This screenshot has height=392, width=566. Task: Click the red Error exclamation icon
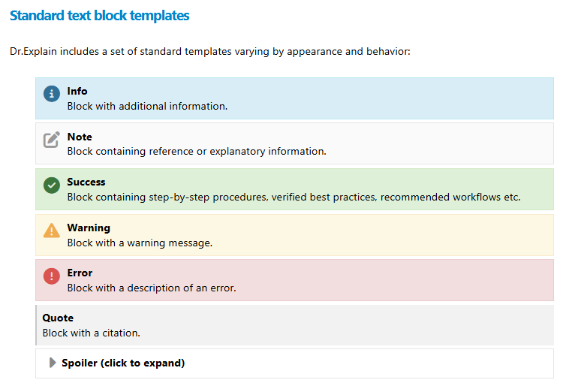(x=51, y=276)
